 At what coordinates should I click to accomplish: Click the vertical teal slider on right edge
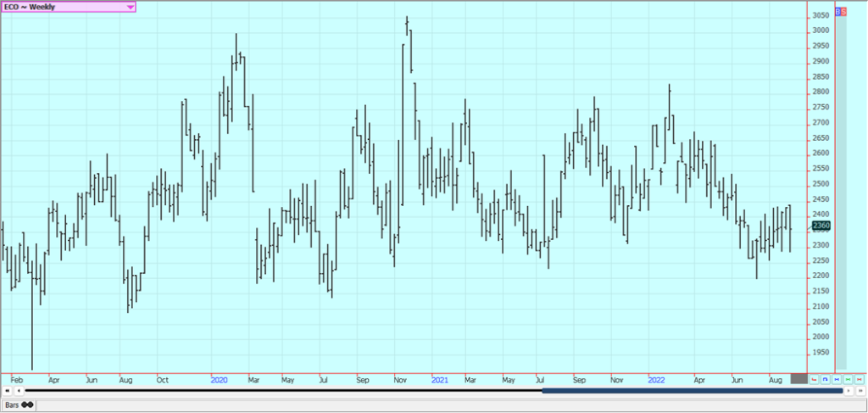[841, 192]
